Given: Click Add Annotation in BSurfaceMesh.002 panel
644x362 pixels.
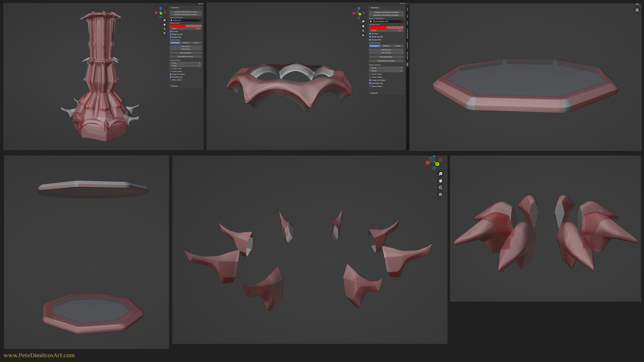Looking at the screenshot, I should pos(386,57).
